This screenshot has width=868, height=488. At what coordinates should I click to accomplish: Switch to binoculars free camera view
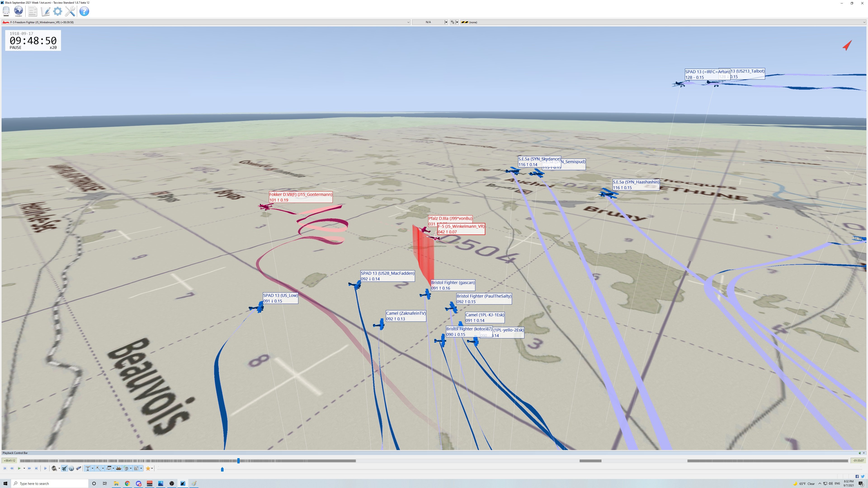(78, 468)
